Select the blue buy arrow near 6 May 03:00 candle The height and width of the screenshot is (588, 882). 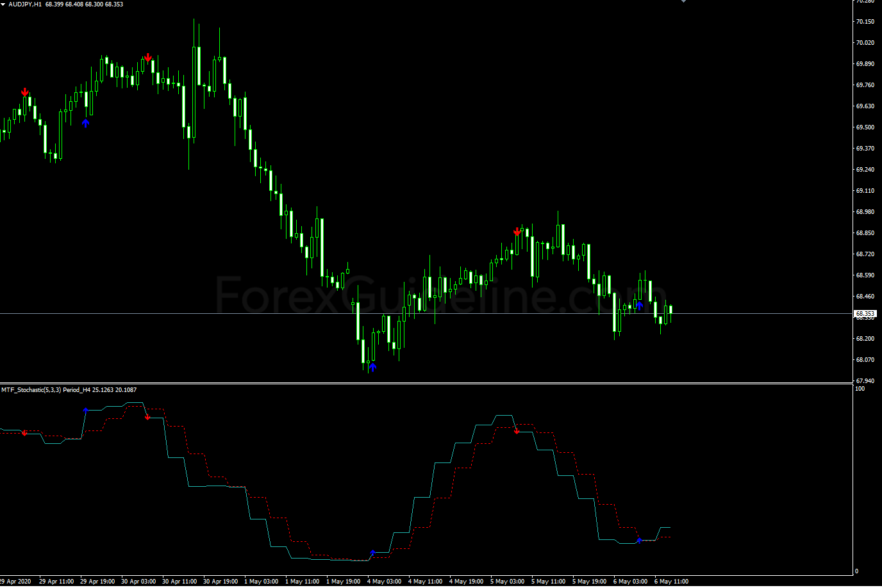639,306
